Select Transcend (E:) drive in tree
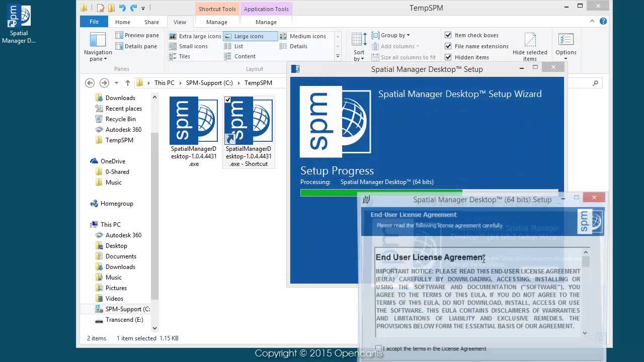 click(x=124, y=320)
